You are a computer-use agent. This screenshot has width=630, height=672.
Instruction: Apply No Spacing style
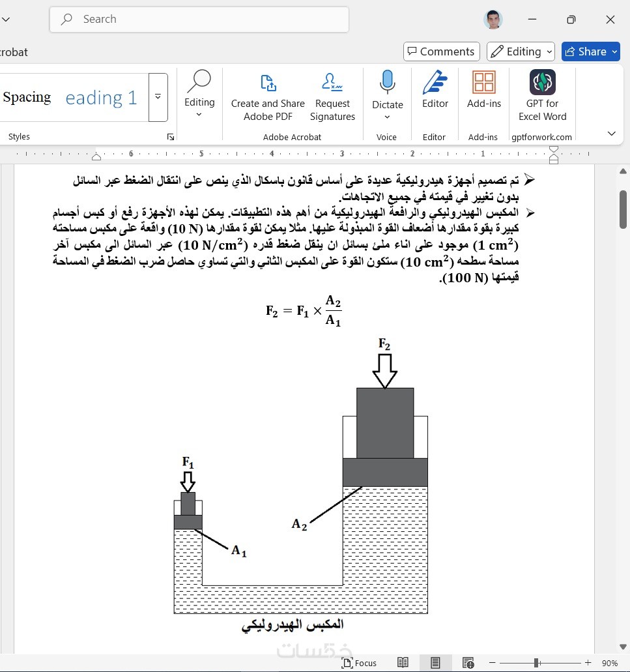[27, 97]
